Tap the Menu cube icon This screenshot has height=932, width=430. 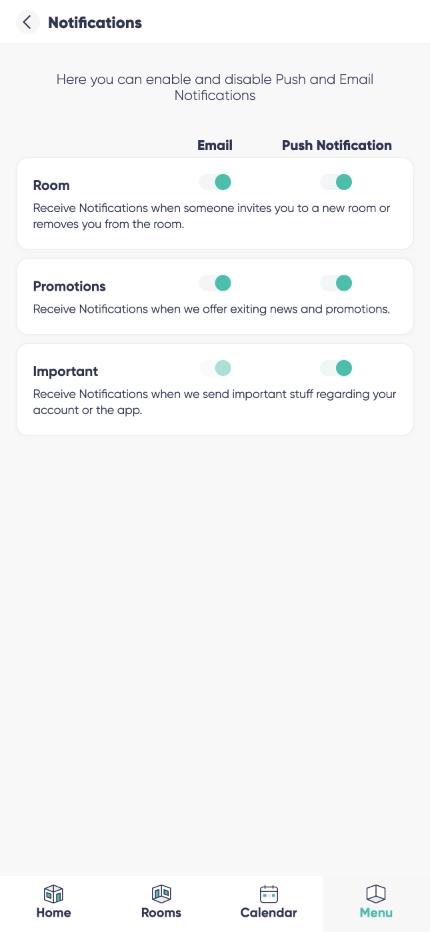[376, 893]
